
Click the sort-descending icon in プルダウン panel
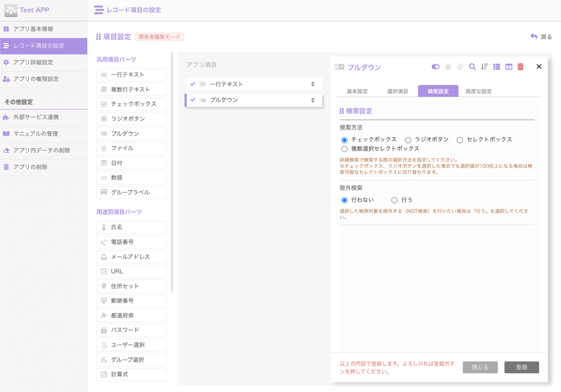point(484,67)
